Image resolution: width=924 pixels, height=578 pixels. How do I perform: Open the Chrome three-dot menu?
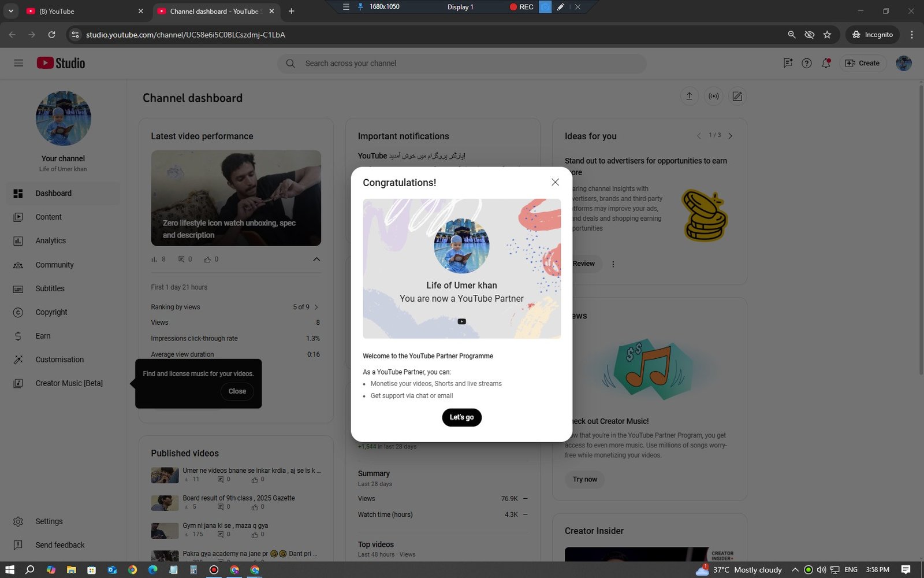click(912, 35)
